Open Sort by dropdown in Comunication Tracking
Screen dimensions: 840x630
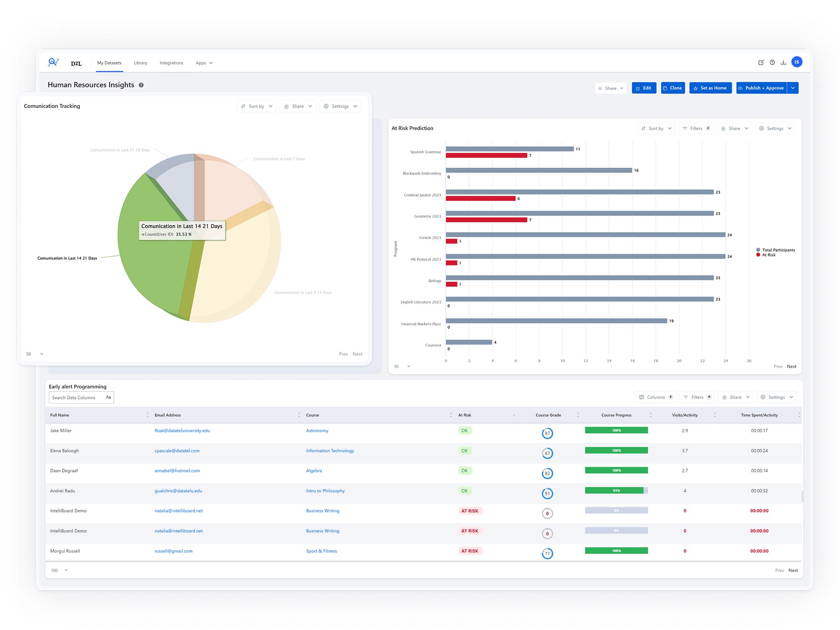[257, 106]
